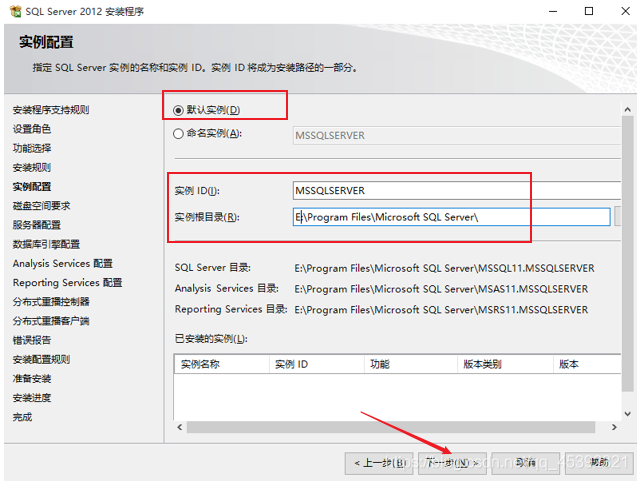Viewport: 637px width, 481px height.
Task: Click the horizontal scrollbar thumb
Action: tap(391, 427)
